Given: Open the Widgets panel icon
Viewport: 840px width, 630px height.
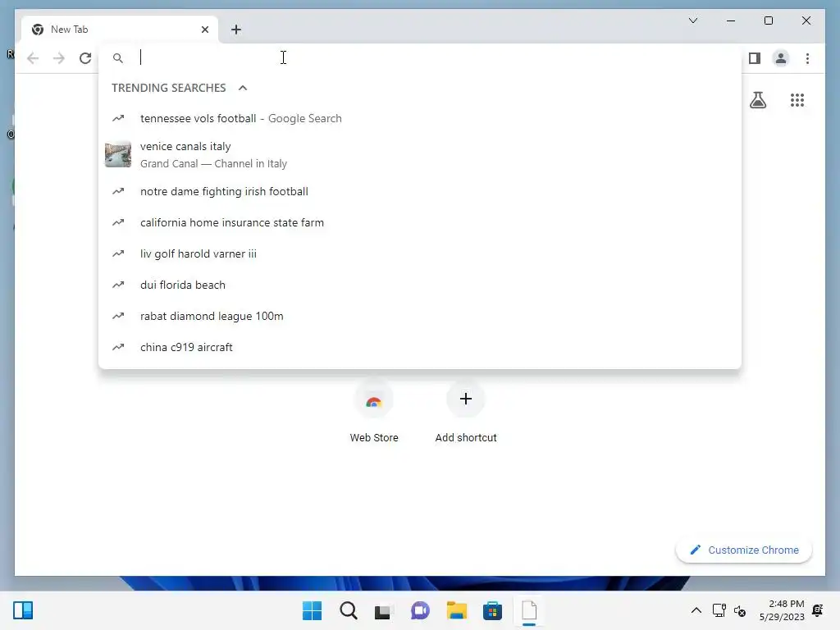Looking at the screenshot, I should pyautogui.click(x=23, y=610).
